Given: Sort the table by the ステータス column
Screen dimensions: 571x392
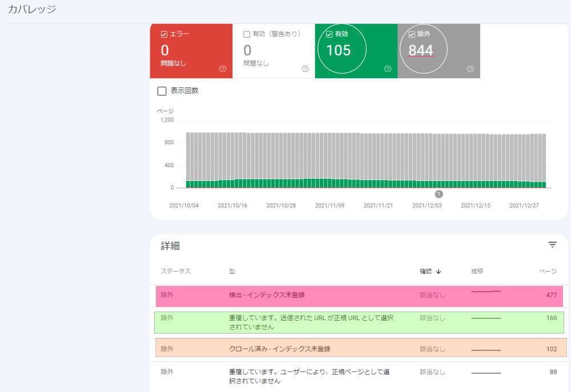Looking at the screenshot, I should click(x=175, y=271).
